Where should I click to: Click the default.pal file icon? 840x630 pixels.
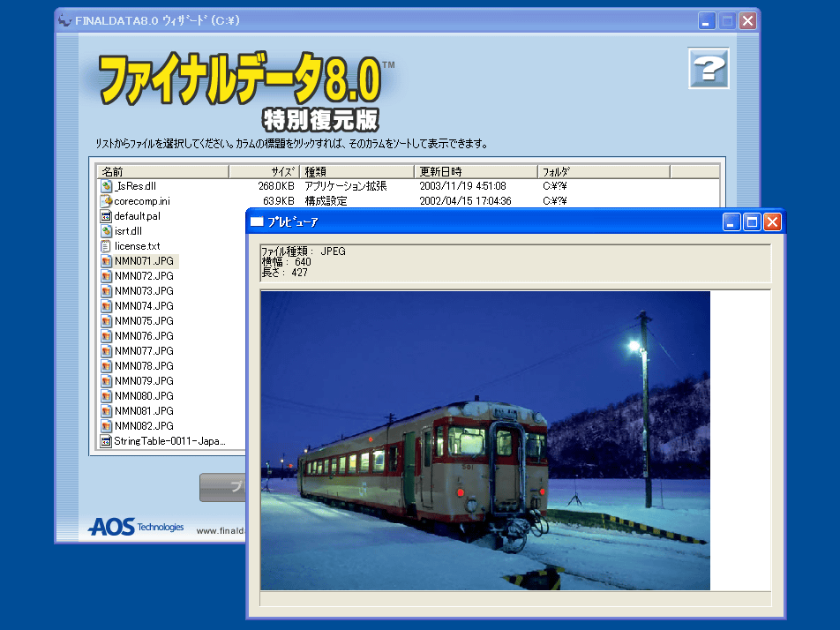(x=106, y=216)
